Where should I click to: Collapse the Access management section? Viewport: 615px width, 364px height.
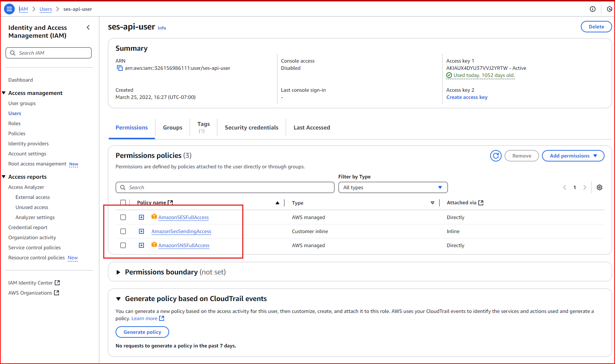(x=4, y=93)
